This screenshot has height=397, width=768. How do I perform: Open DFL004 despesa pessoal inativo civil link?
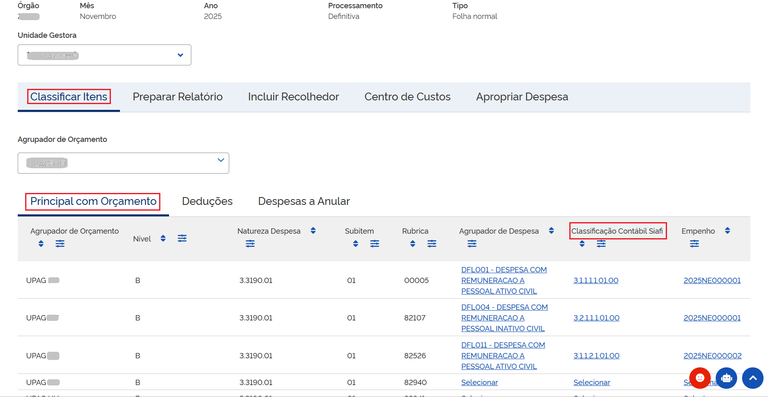coord(504,318)
